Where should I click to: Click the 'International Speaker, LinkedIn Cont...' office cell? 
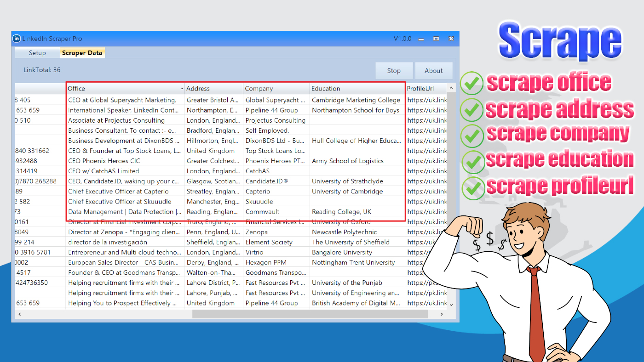(125, 110)
